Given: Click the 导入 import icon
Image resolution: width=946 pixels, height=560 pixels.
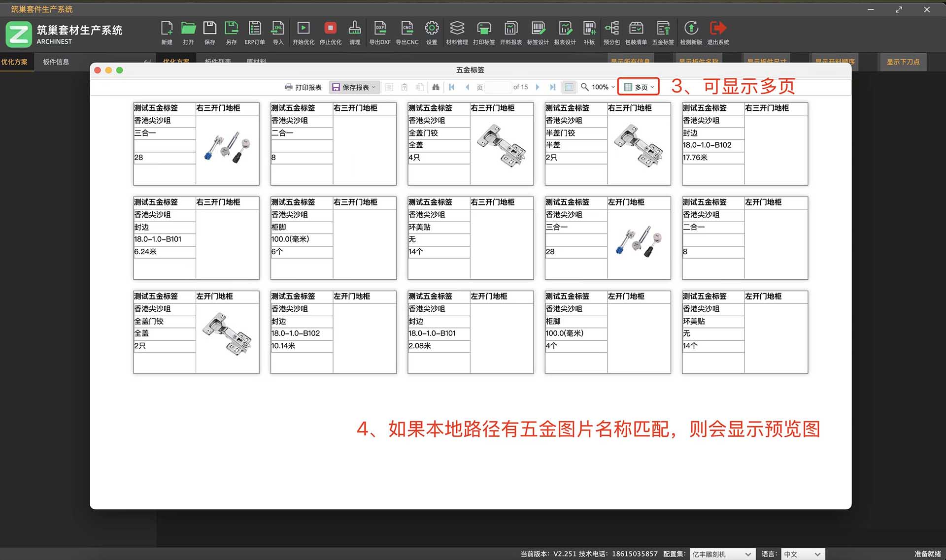Looking at the screenshot, I should pos(278,33).
